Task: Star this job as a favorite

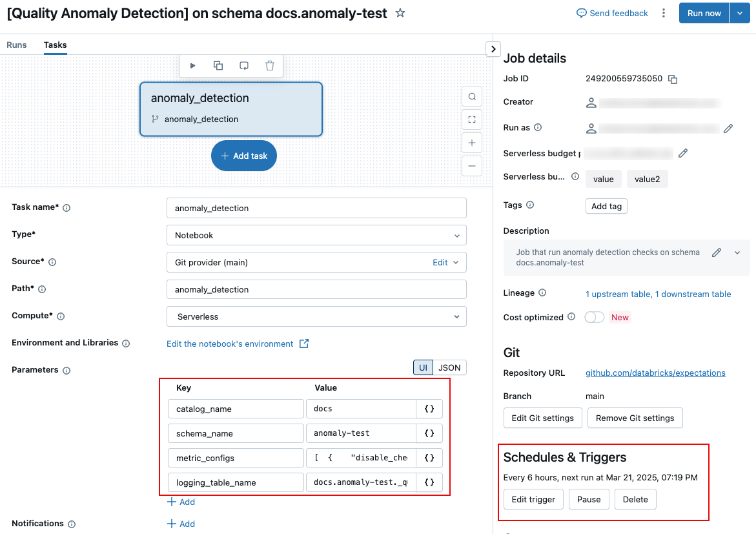Action: tap(400, 13)
